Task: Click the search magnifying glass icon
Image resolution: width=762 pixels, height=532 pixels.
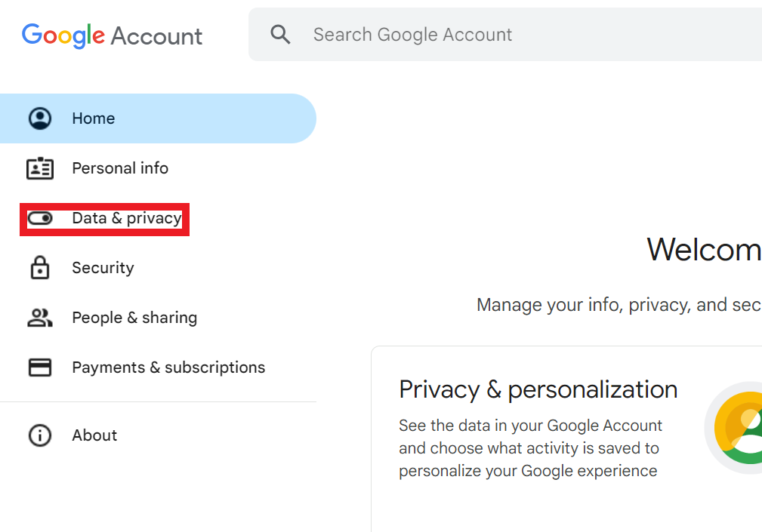Action: (x=280, y=34)
